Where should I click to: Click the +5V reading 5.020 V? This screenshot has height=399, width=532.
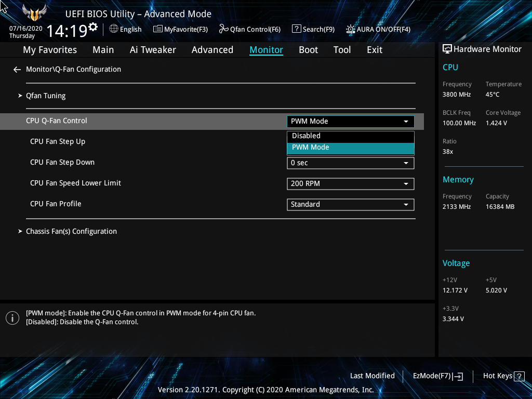[496, 290]
